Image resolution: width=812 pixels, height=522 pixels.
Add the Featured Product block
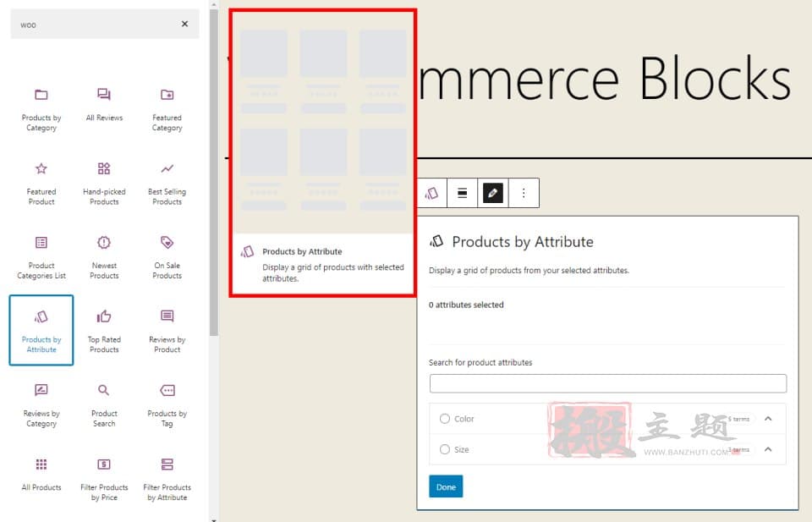41,184
